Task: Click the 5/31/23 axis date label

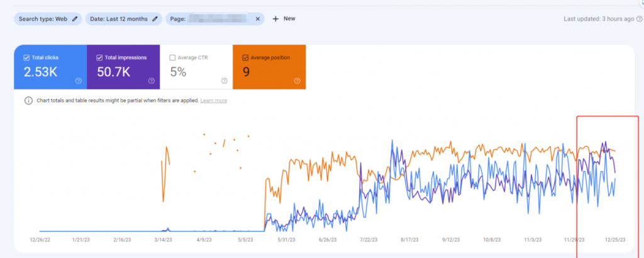Action: click(x=287, y=240)
